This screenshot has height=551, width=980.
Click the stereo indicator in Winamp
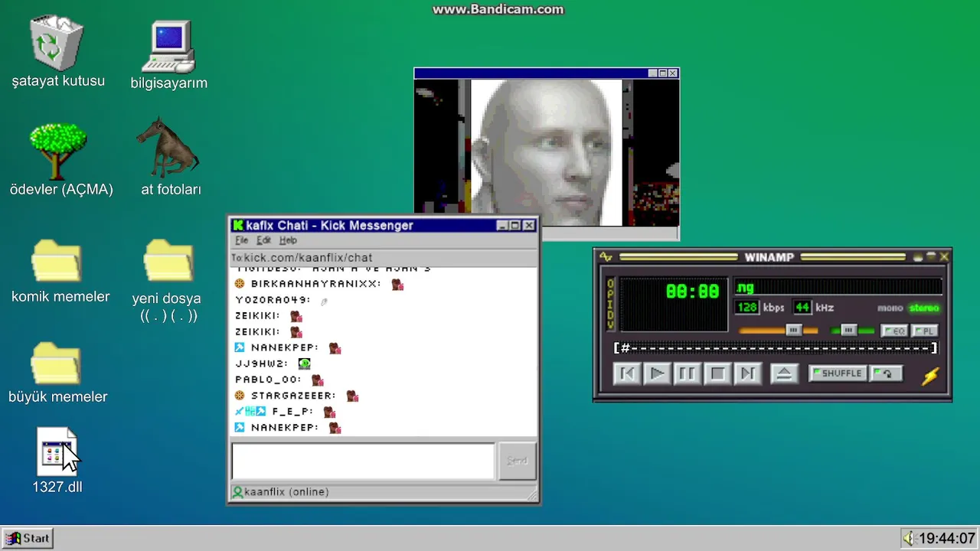click(x=924, y=308)
